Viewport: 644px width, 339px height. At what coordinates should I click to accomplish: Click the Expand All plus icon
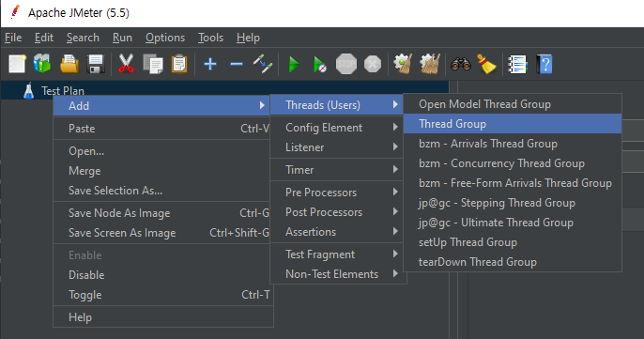click(210, 64)
